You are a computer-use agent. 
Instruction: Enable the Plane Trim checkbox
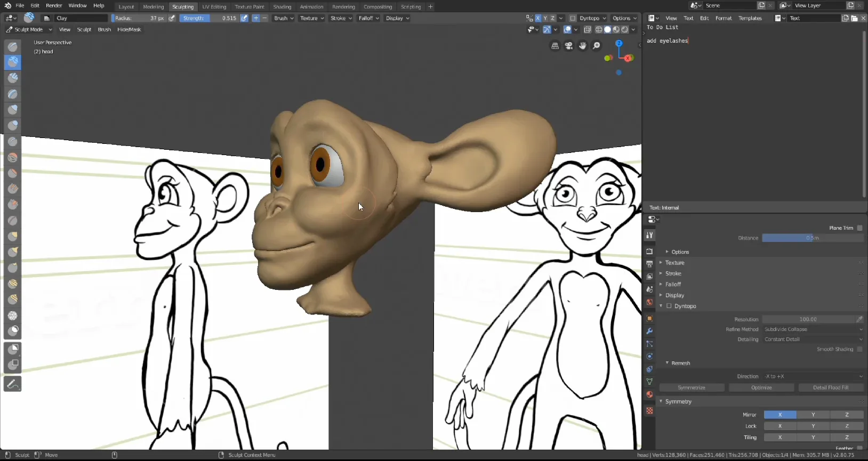(x=859, y=228)
